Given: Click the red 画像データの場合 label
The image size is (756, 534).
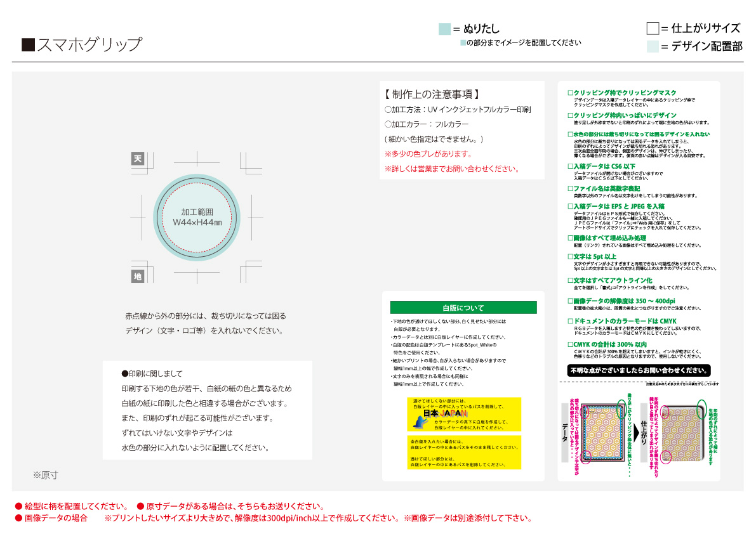Looking at the screenshot, I should pyautogui.click(x=56, y=519).
